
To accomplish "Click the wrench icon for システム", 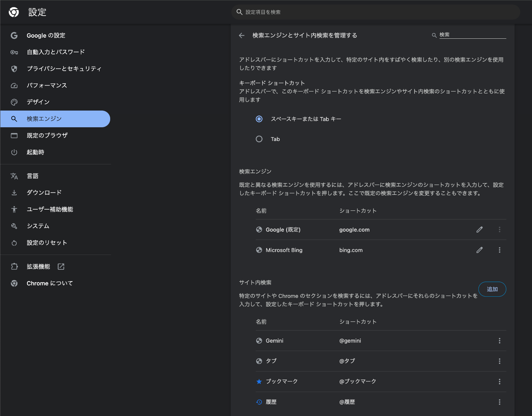I will tap(14, 226).
